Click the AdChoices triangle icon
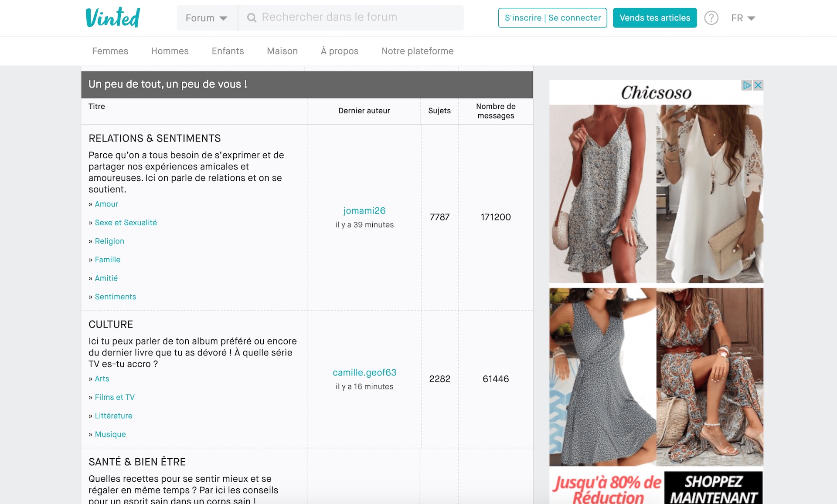Viewport: 837px width, 504px height. click(x=747, y=85)
